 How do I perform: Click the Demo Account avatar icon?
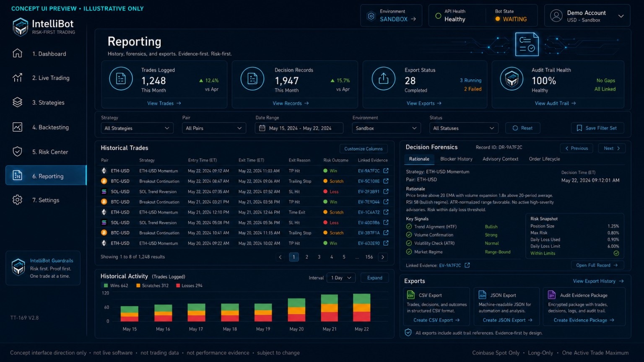tap(556, 16)
